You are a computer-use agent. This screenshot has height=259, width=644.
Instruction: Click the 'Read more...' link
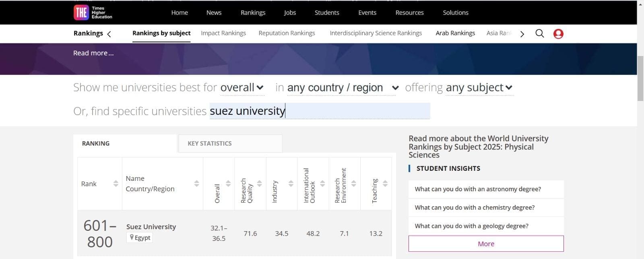pyautogui.click(x=93, y=53)
